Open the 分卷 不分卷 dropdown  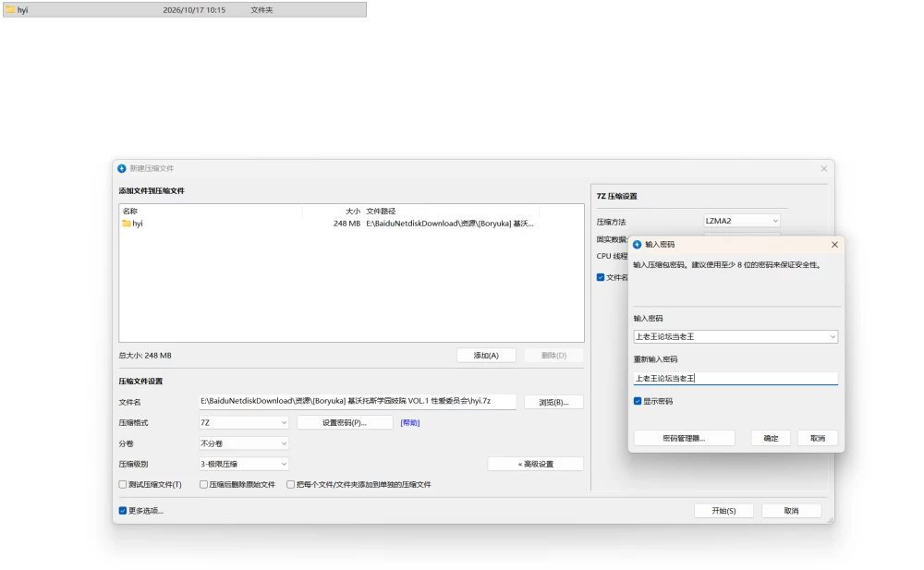click(243, 443)
